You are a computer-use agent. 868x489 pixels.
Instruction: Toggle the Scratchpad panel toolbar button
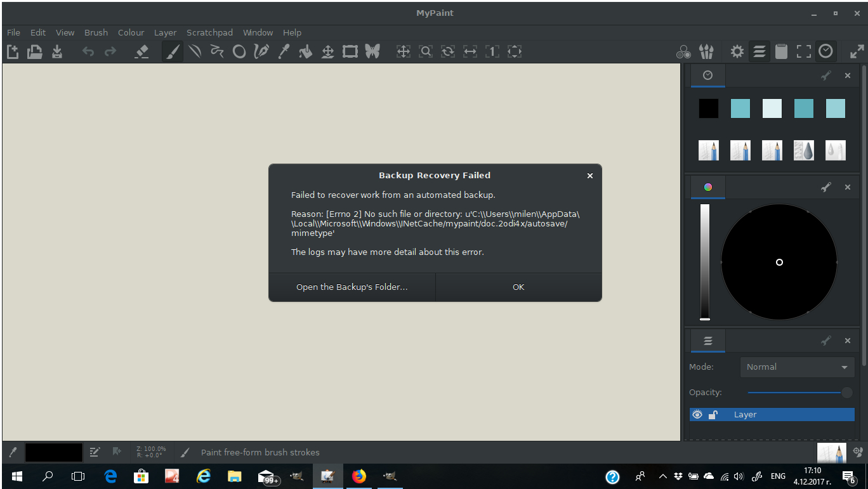click(x=782, y=51)
